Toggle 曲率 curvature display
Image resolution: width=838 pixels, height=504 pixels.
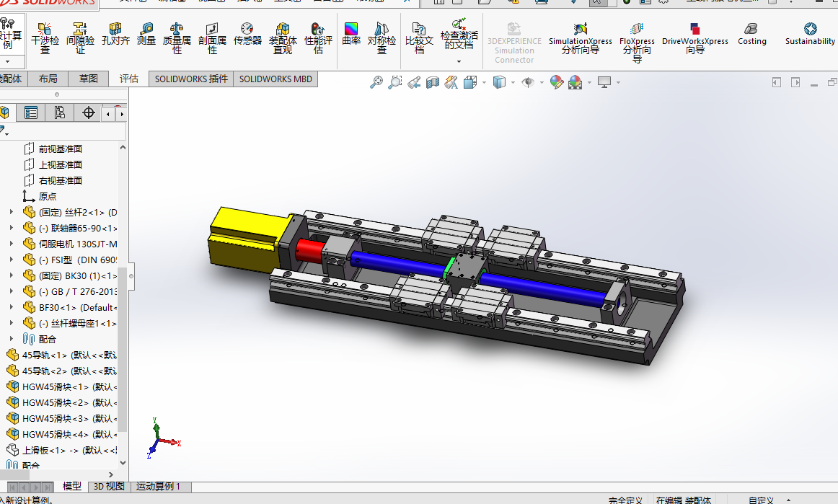(351, 33)
